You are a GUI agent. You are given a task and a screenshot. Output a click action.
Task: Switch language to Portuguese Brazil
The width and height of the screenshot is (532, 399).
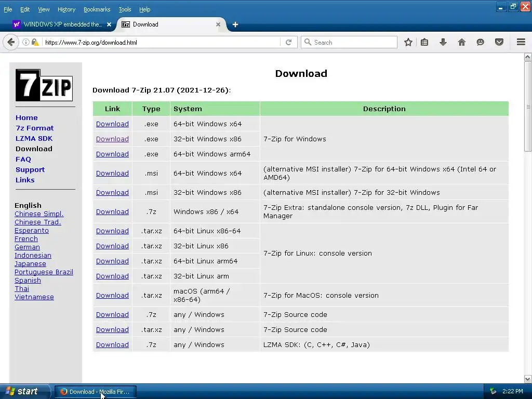point(44,272)
